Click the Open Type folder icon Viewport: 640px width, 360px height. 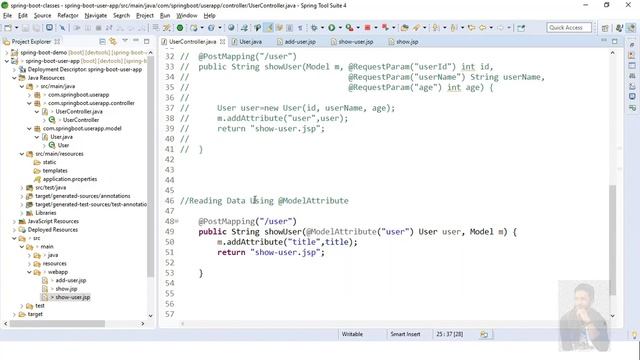[x=404, y=28]
